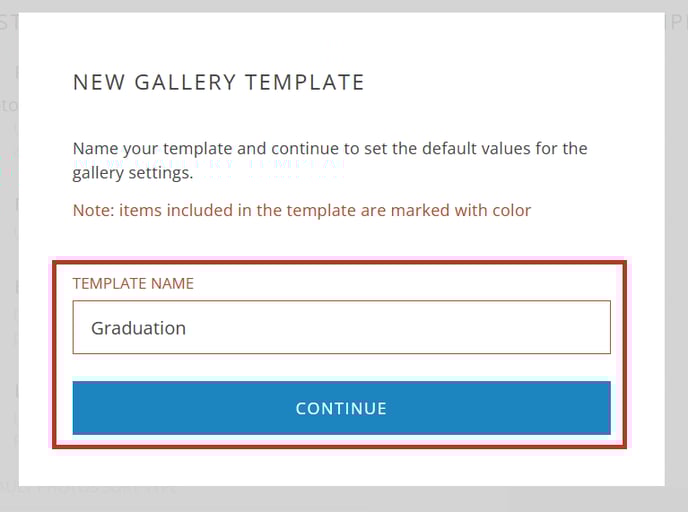Click the greyed-out area below the dialog

point(344,499)
